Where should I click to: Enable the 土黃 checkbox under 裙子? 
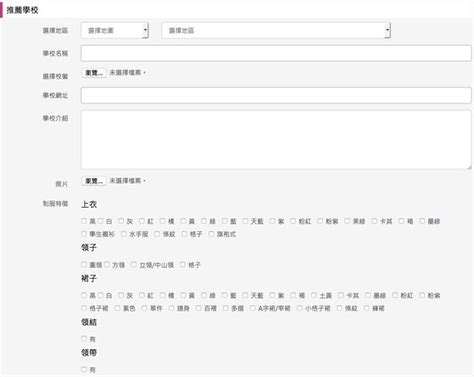pos(314,295)
